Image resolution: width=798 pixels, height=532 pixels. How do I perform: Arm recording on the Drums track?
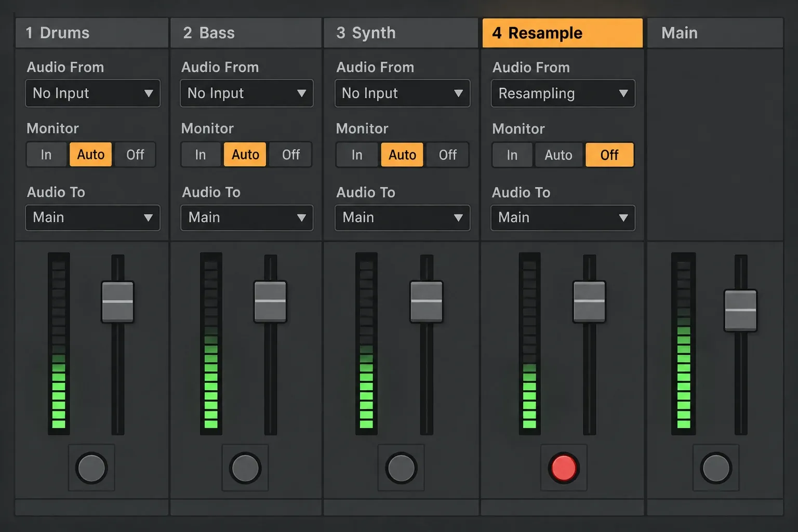(x=91, y=468)
